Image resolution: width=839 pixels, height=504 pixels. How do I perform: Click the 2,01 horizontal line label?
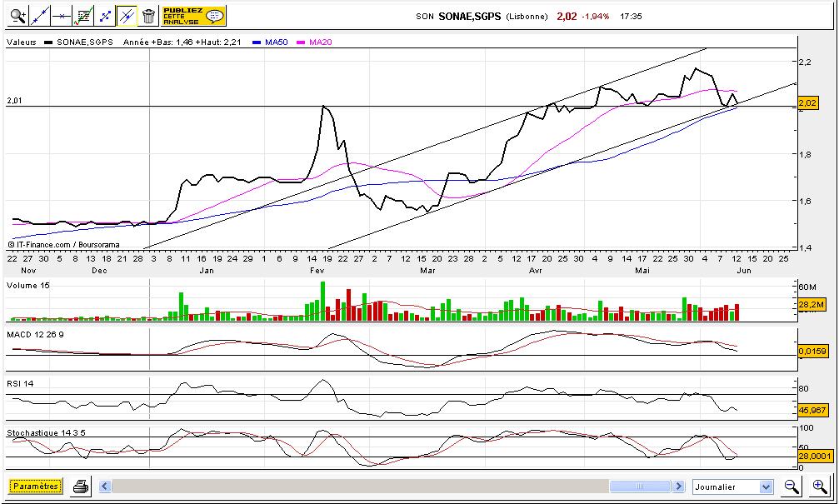(x=14, y=101)
